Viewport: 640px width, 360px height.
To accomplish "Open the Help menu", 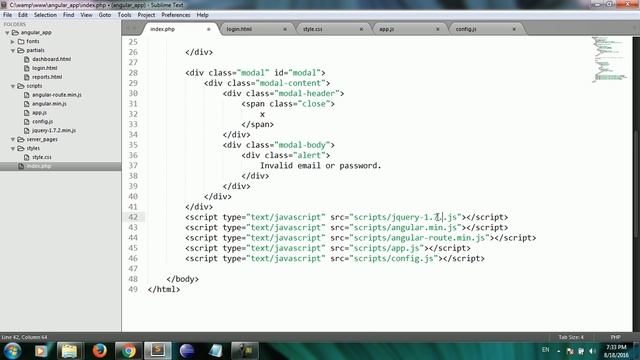I will point(202,15).
